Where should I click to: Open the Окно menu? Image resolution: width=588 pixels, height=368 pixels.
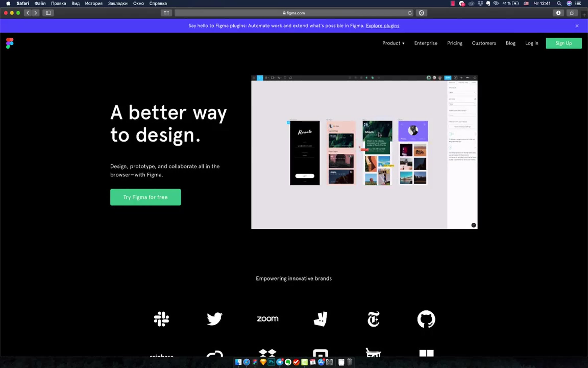(138, 3)
